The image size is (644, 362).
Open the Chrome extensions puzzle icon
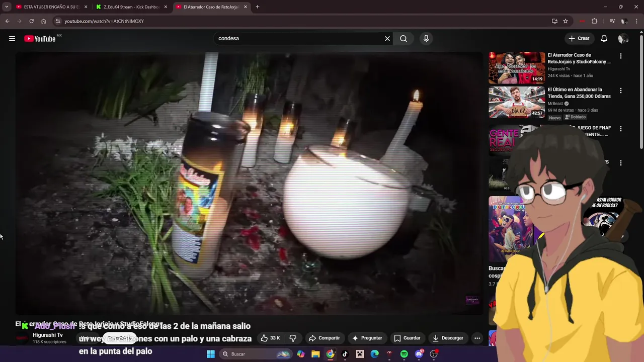coord(595,21)
